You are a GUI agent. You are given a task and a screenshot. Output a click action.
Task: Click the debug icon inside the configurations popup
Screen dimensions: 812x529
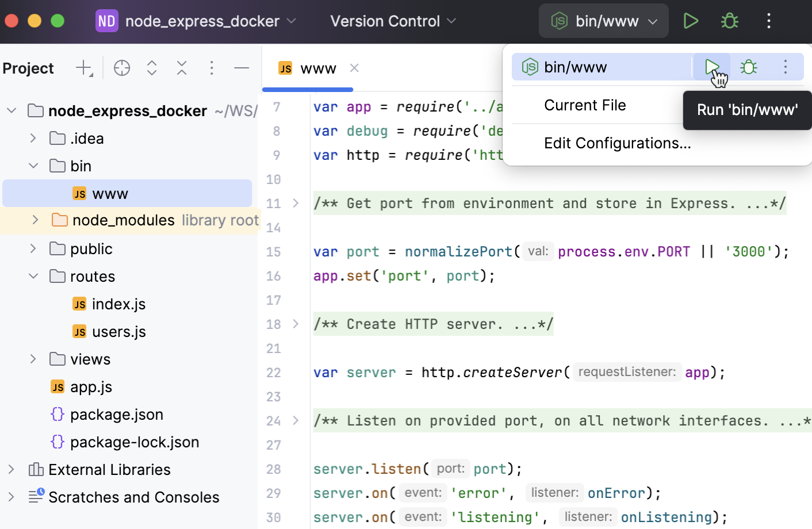pyautogui.click(x=748, y=67)
